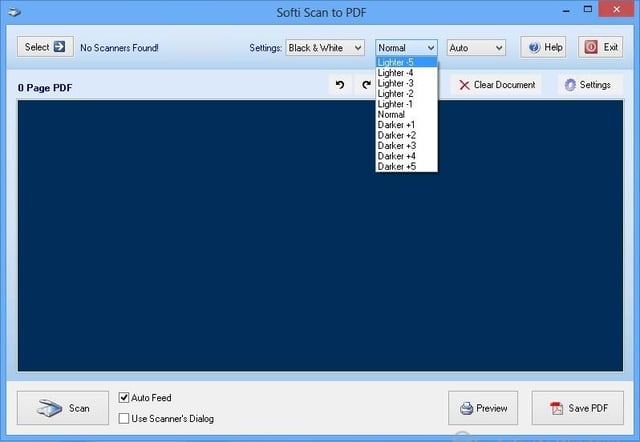This screenshot has width=640, height=442.
Task: Choose Darker +4 from the brightness list
Action: [406, 156]
